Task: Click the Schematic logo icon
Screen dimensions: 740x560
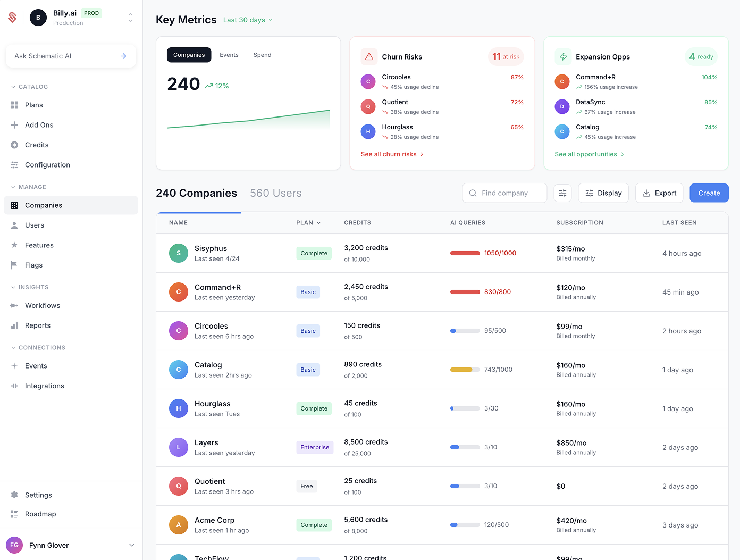Action: [x=12, y=18]
